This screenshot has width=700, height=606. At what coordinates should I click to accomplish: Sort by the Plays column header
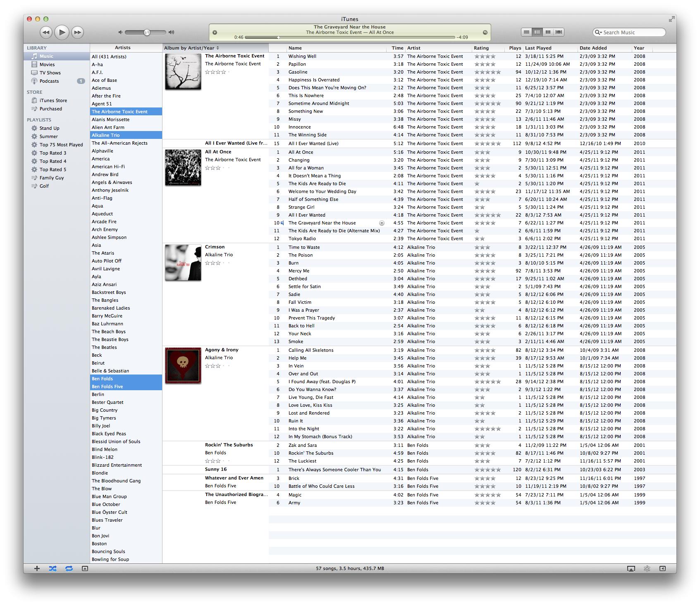[515, 48]
